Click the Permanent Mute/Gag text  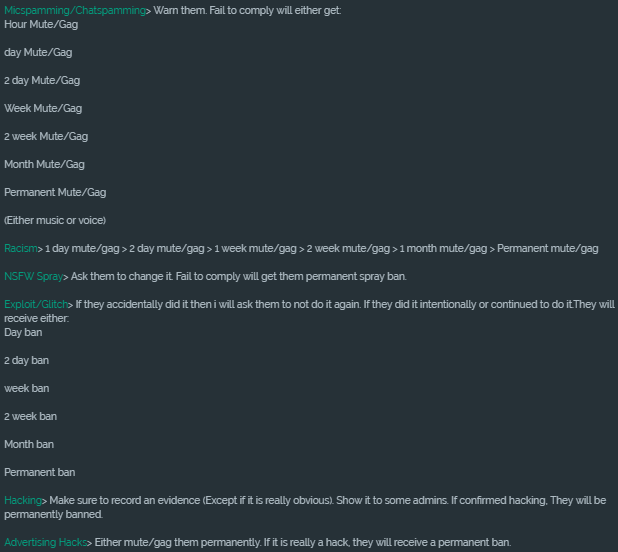tap(55, 192)
